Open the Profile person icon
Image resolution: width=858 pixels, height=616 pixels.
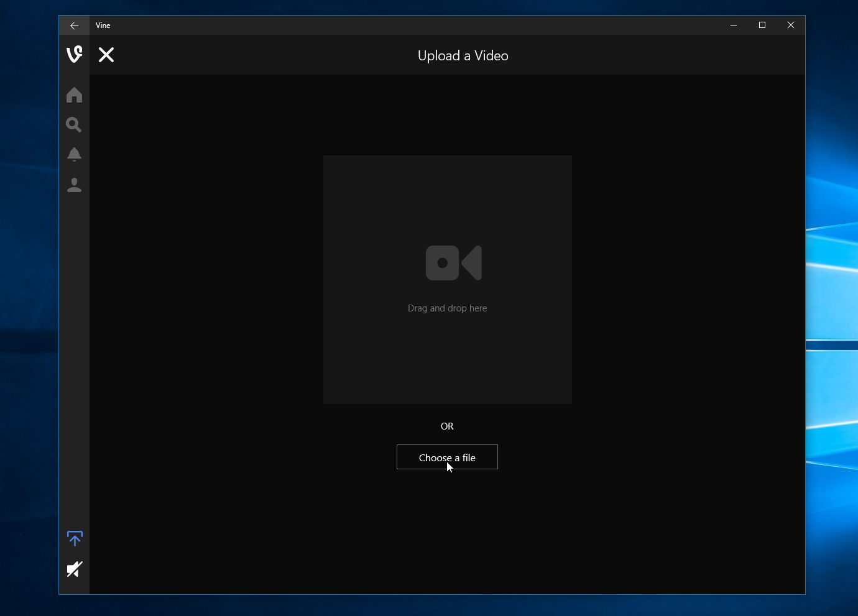(74, 185)
